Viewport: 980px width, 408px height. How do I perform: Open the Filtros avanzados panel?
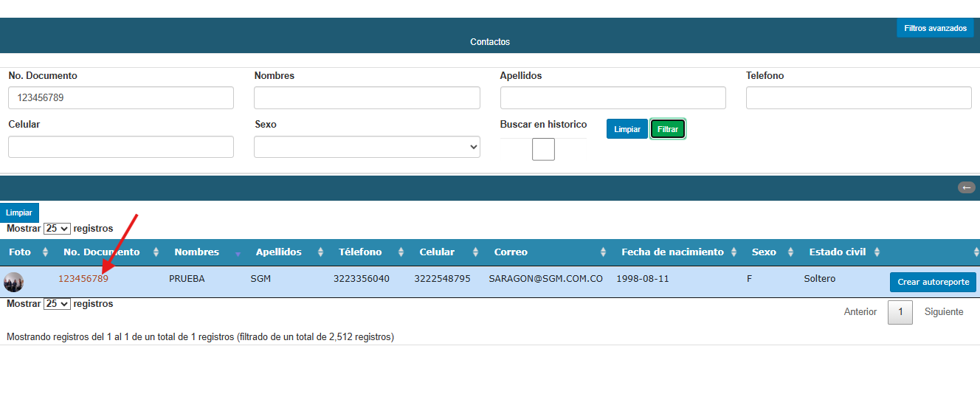coord(935,28)
